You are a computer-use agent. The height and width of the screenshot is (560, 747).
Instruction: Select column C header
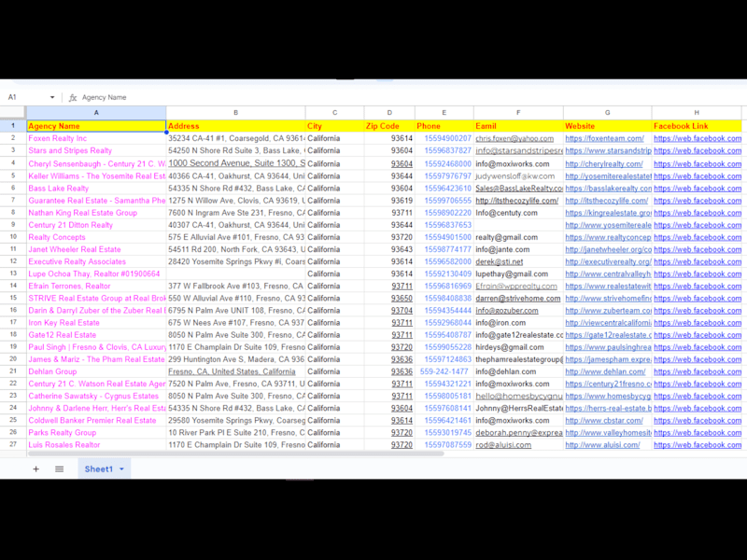tap(335, 113)
